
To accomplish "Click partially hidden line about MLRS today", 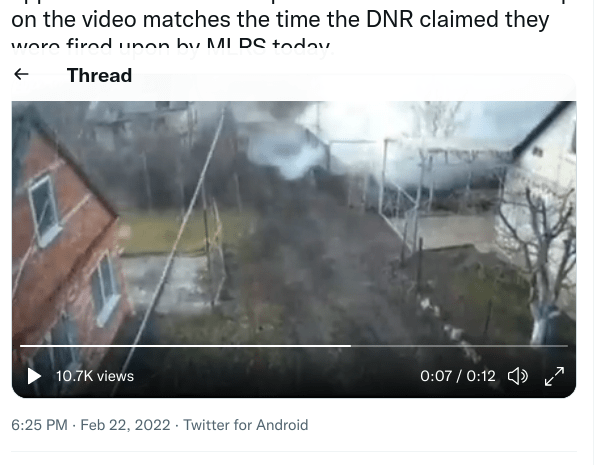I will point(171,47).
